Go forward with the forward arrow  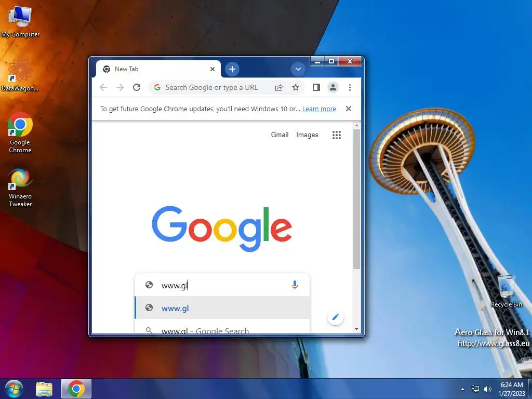click(120, 87)
